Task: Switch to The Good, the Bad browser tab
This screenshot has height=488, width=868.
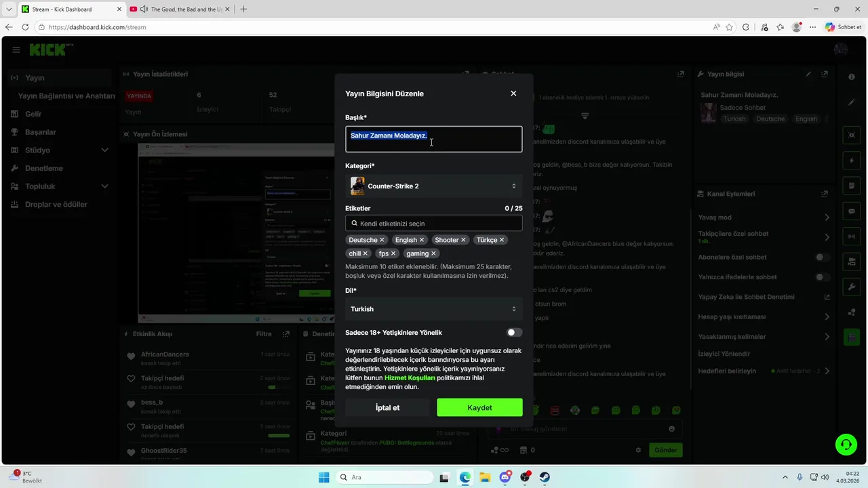Action: pyautogui.click(x=179, y=9)
